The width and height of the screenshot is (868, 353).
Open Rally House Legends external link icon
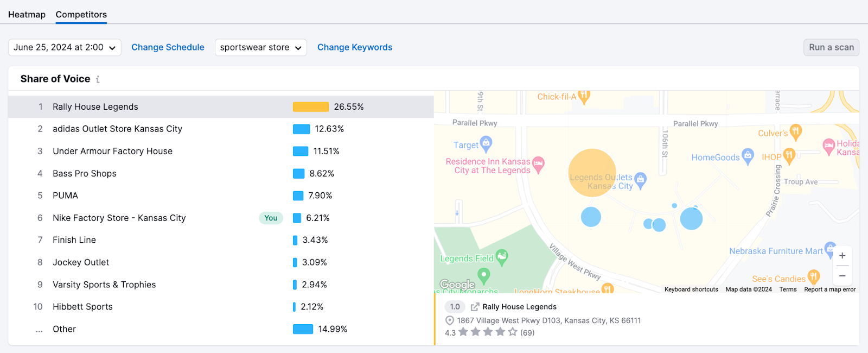(475, 307)
